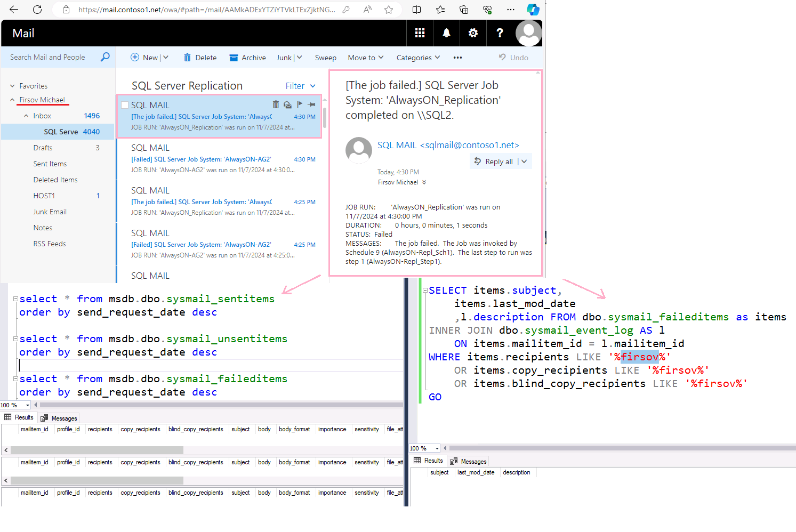Delete the selected SQL MAIL message via trash icon
Image resolution: width=796 pixels, height=532 pixels.
(x=276, y=104)
